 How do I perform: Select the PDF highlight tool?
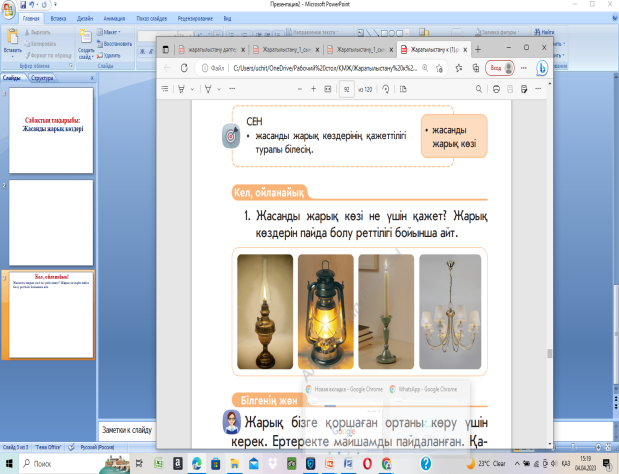tap(181, 89)
